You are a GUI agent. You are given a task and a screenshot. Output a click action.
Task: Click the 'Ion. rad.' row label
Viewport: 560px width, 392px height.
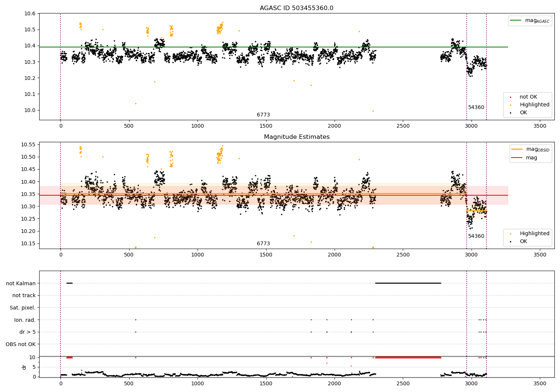25,320
